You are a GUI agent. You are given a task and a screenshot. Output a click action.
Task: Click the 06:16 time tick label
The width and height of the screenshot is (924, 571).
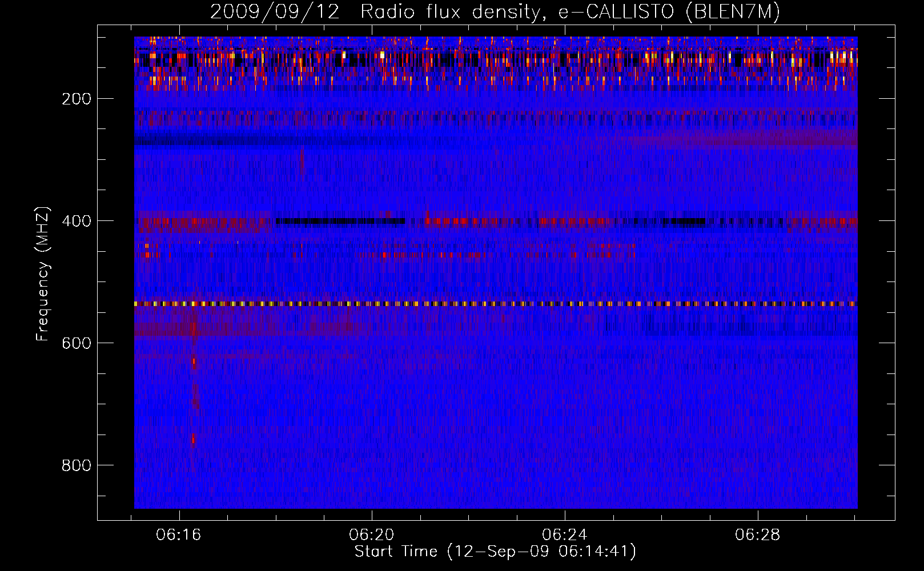[x=179, y=536]
